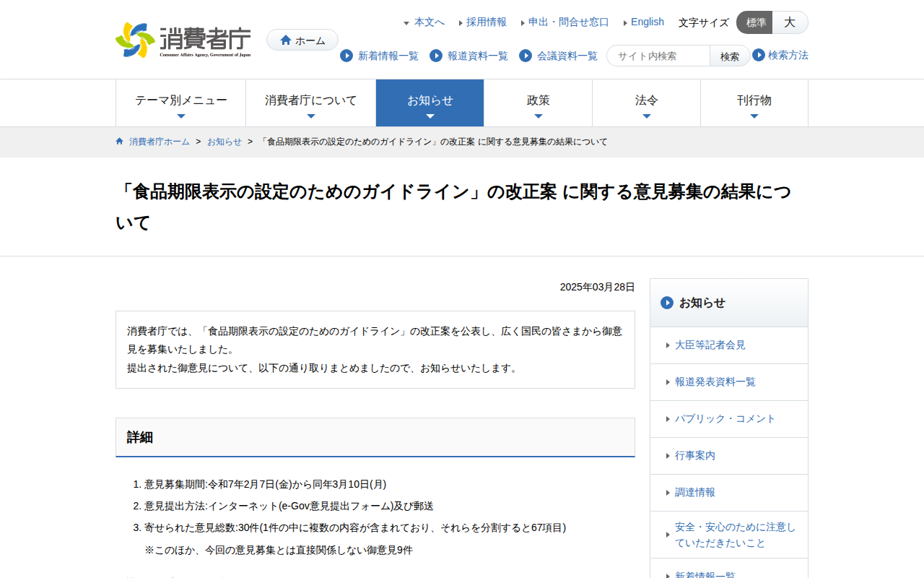Click the circle arrow icon in お知らせ sidebar header
This screenshot has height=578, width=924.
coord(667,303)
